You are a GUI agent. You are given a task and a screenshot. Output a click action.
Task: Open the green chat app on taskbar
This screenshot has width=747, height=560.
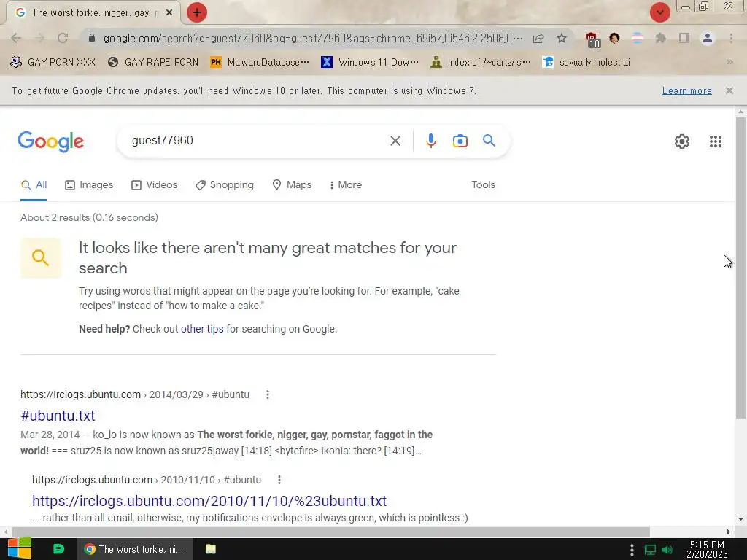[x=58, y=549]
